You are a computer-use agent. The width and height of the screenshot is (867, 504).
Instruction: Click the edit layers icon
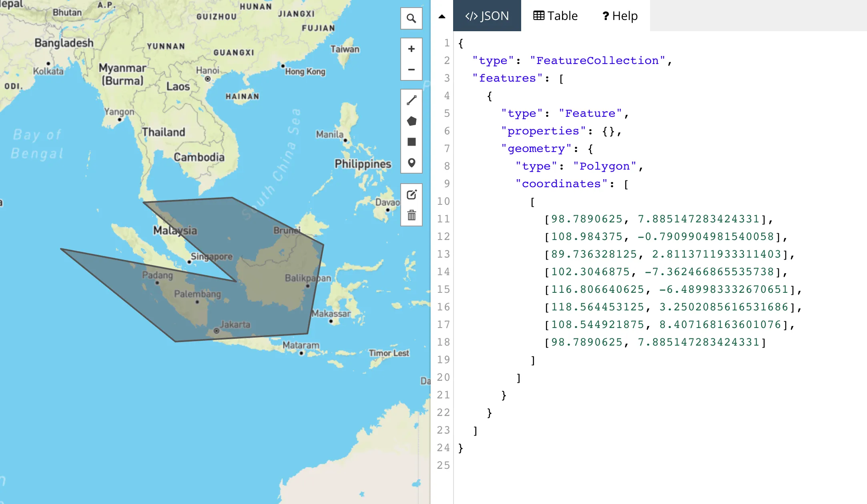411,195
